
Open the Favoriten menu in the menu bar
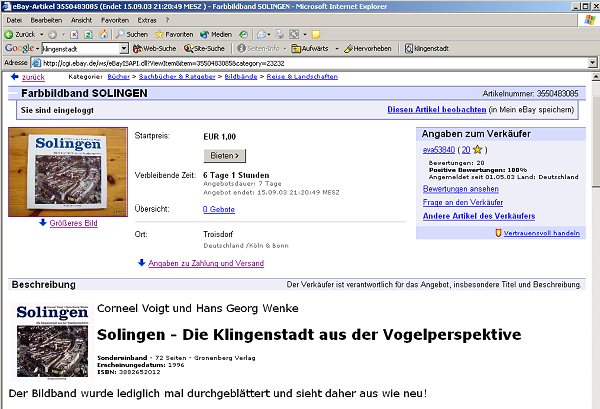coord(115,20)
